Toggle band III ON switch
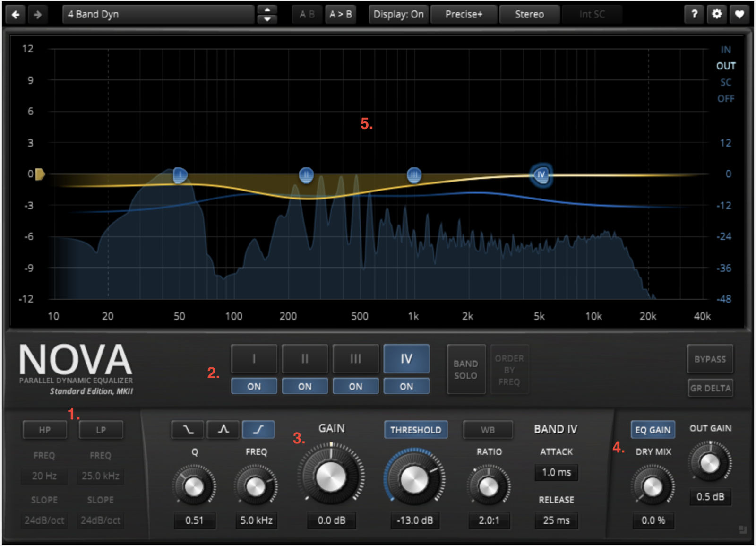This screenshot has height=546, width=756. [355, 386]
